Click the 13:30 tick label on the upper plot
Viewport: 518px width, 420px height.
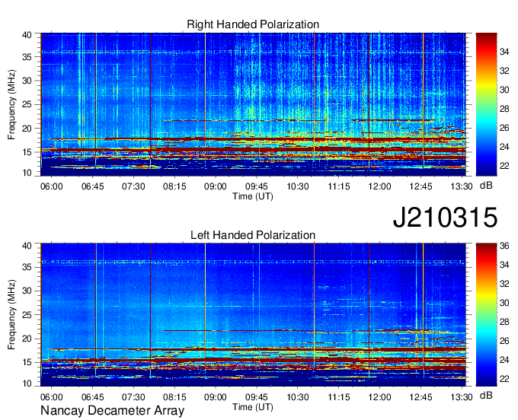[462, 186]
